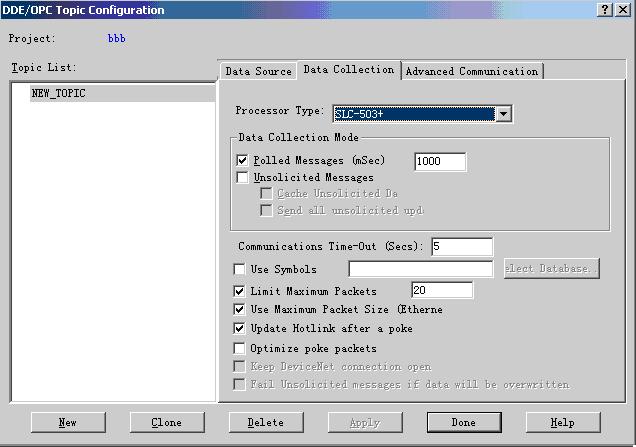Open the Processor Type dropdown
This screenshot has height=447, width=636.
point(504,114)
